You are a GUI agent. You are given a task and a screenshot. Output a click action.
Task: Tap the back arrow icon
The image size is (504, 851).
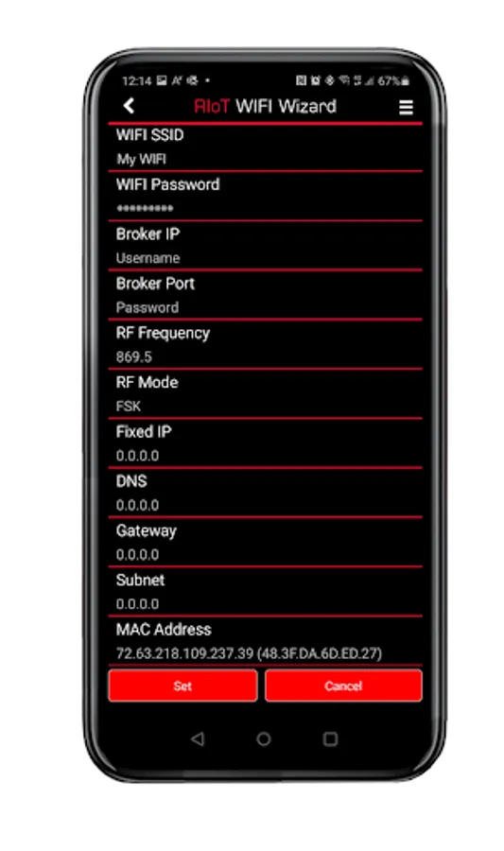click(129, 106)
